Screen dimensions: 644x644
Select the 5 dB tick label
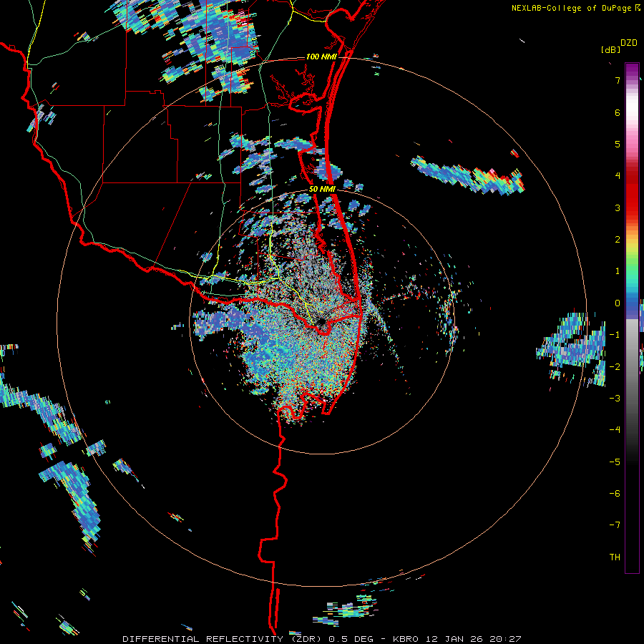(618, 144)
